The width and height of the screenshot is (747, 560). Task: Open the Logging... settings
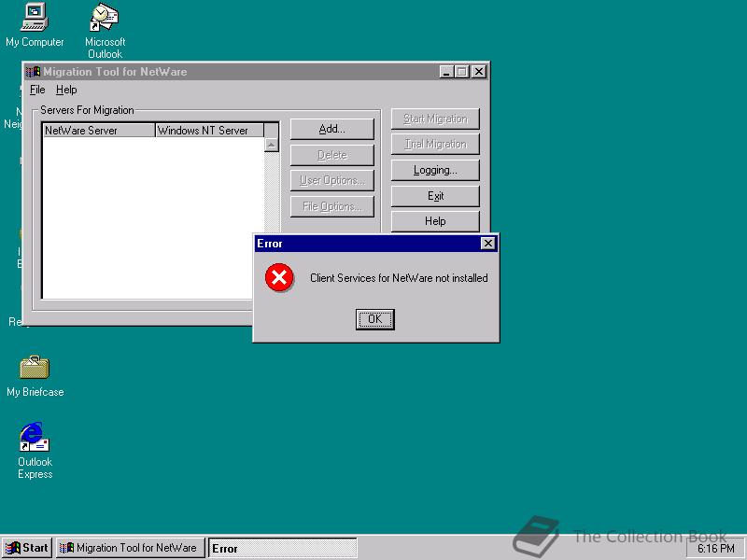point(435,170)
